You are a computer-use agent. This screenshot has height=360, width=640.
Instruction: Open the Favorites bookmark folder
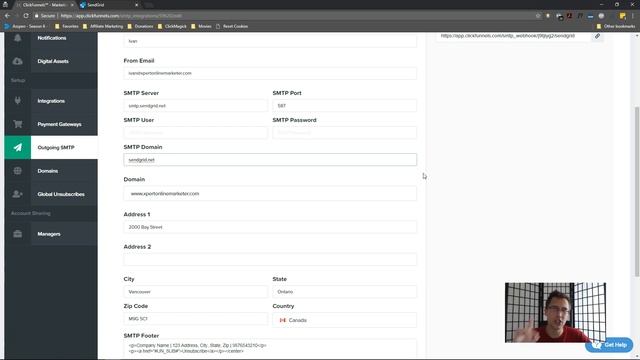[x=67, y=26]
